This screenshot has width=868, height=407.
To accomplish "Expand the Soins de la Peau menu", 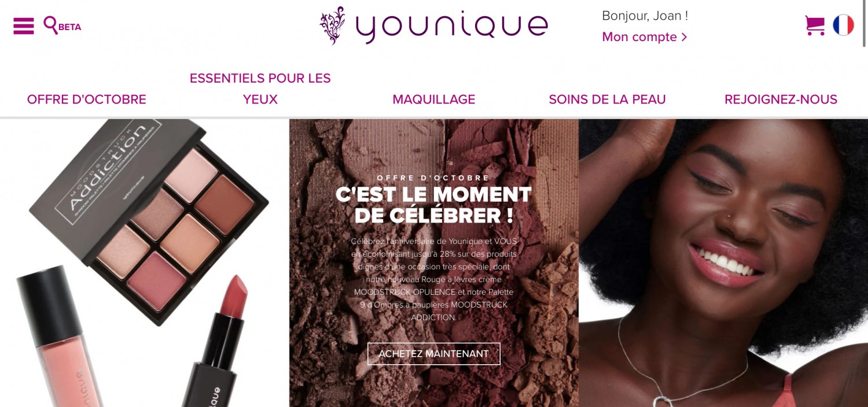I will (x=607, y=99).
